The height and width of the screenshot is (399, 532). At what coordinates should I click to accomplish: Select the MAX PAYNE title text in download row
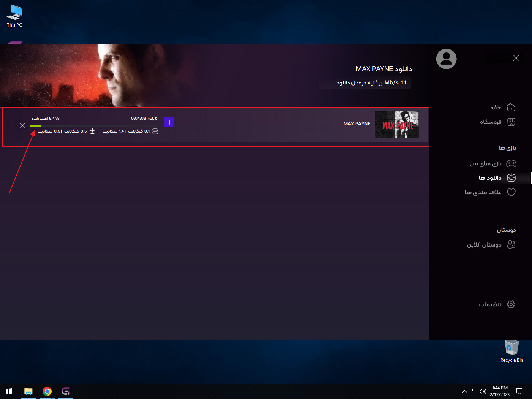click(x=357, y=124)
